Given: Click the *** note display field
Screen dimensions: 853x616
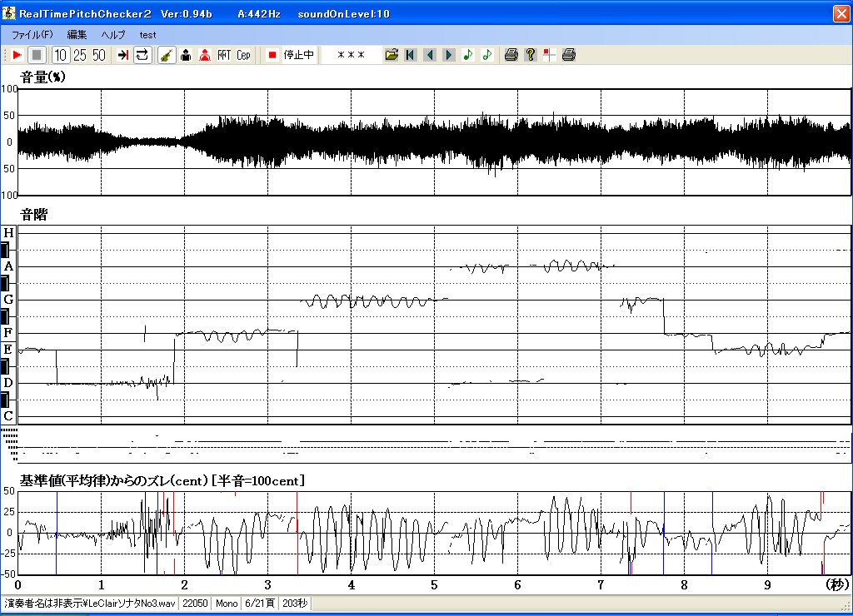Looking at the screenshot, I should (351, 55).
